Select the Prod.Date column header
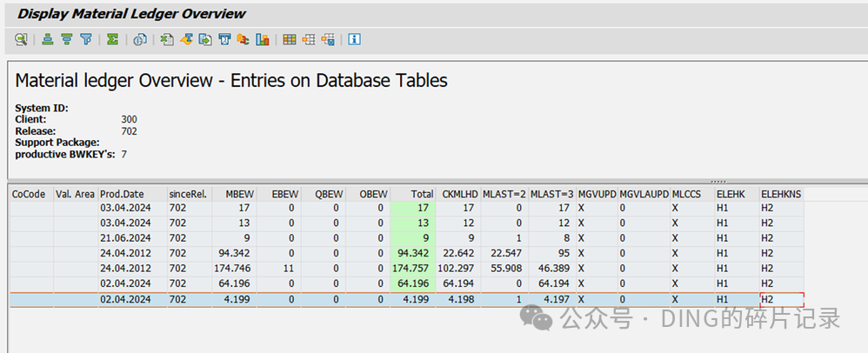This screenshot has width=868, height=353. [x=133, y=194]
